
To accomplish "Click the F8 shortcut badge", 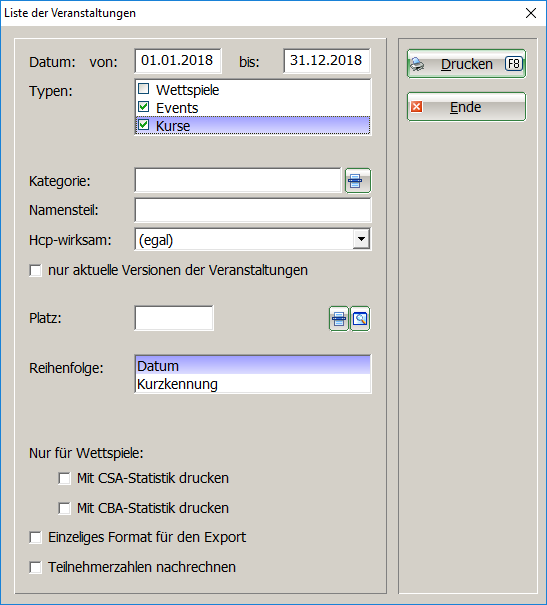I will click(x=514, y=64).
